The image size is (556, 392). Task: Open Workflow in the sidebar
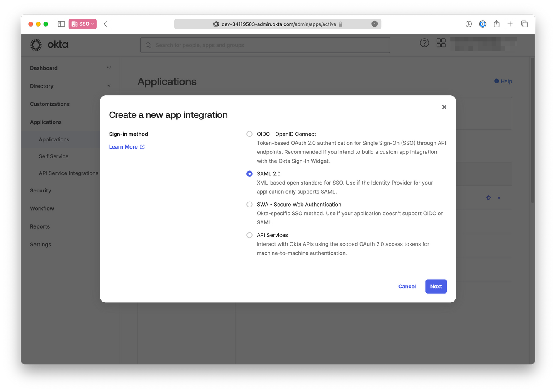42,209
